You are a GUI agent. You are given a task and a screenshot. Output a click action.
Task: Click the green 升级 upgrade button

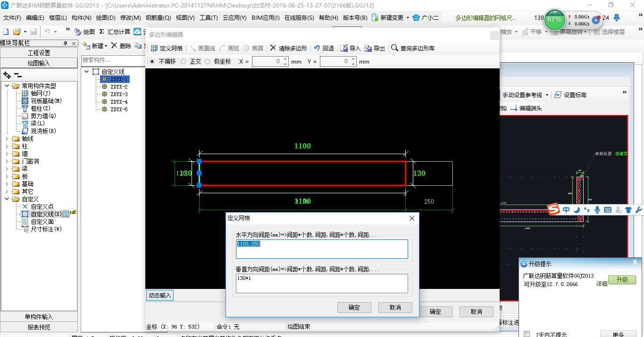pyautogui.click(x=622, y=279)
